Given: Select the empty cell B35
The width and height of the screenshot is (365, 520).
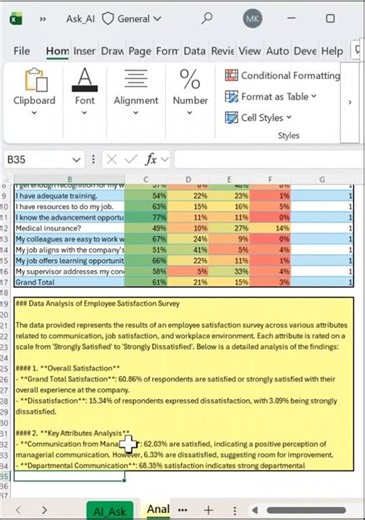Looking at the screenshot, I should pos(69,476).
